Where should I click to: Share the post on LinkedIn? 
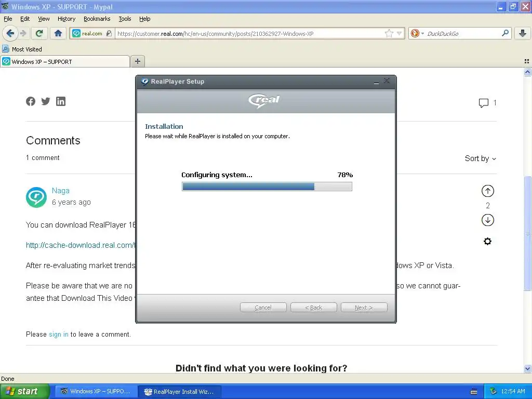pos(61,101)
